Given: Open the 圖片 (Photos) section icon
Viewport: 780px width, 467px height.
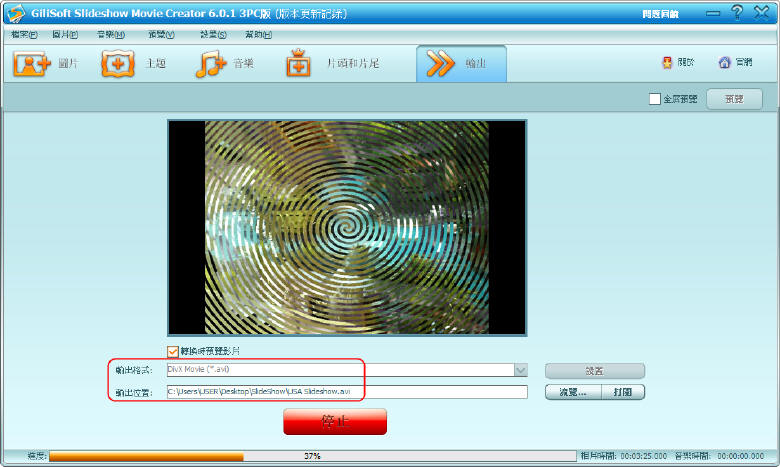Looking at the screenshot, I should pos(32,64).
